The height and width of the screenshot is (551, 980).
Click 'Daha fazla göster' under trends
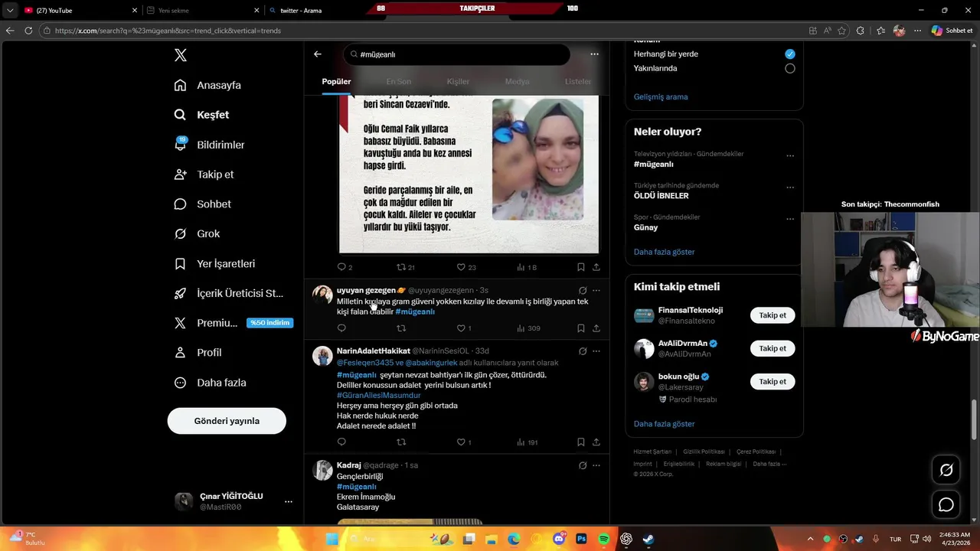pos(664,252)
